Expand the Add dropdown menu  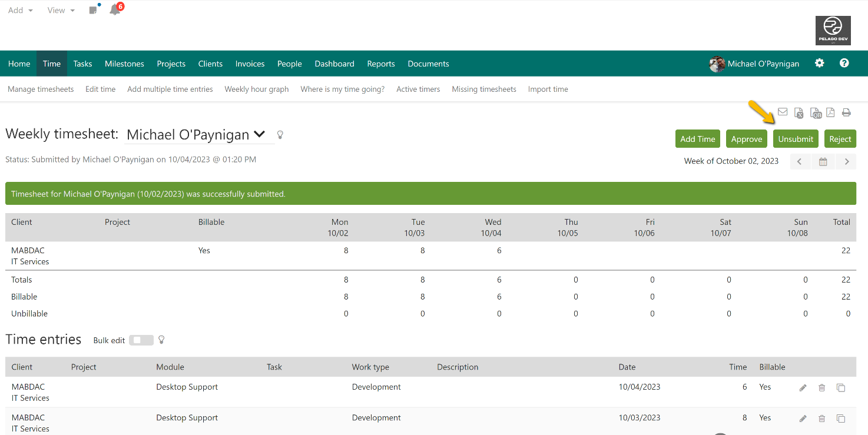(x=21, y=10)
